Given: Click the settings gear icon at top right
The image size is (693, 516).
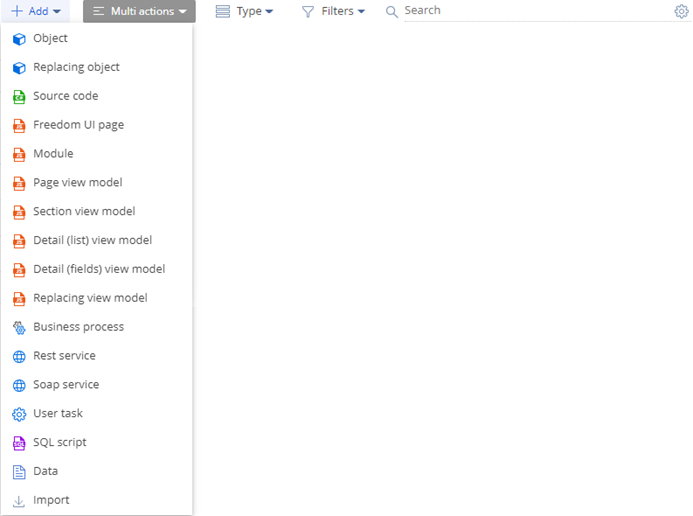Looking at the screenshot, I should pyautogui.click(x=681, y=11).
